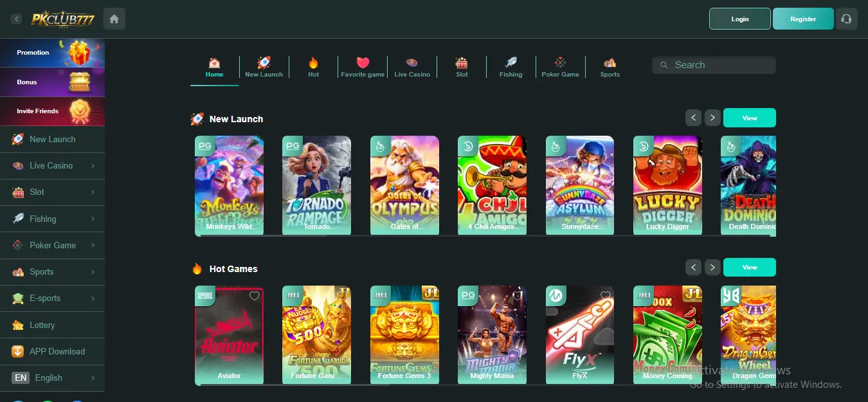
Task: Open the Promotion banner in the sidebar
Action: [x=52, y=53]
